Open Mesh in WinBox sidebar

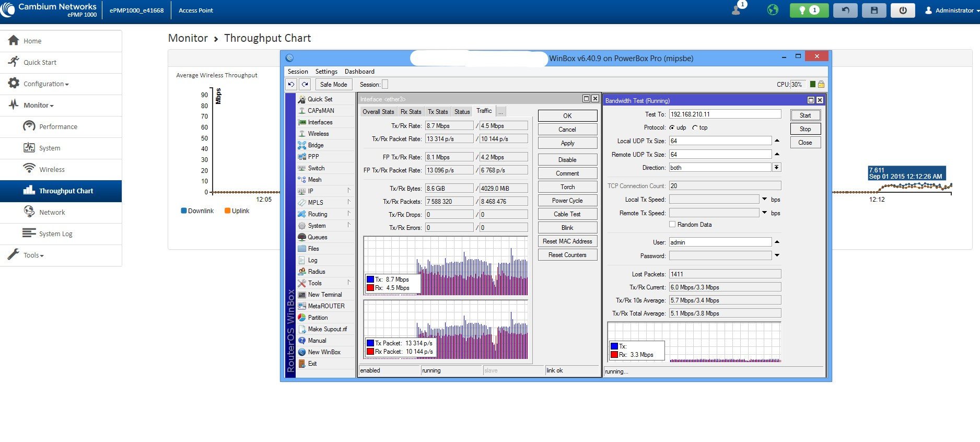[314, 180]
